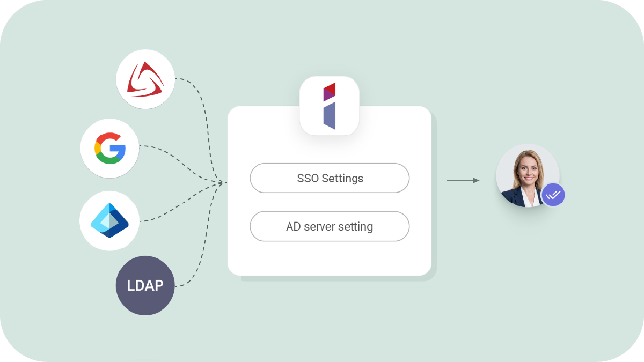Screen dimensions: 644x362
Task: Click the red triangular swirl logo icon
Action: [145, 79]
